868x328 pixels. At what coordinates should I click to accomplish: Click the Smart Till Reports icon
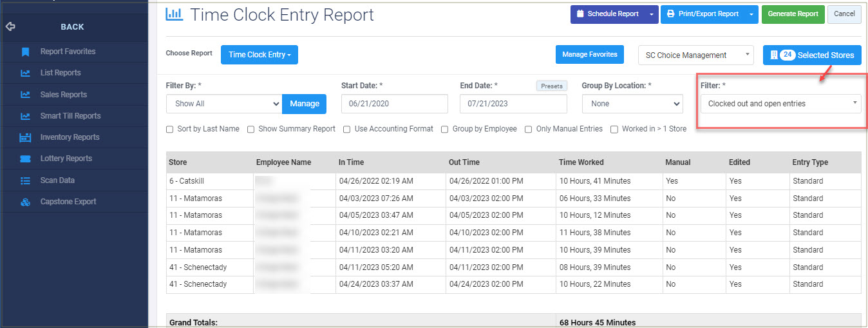pyautogui.click(x=25, y=116)
